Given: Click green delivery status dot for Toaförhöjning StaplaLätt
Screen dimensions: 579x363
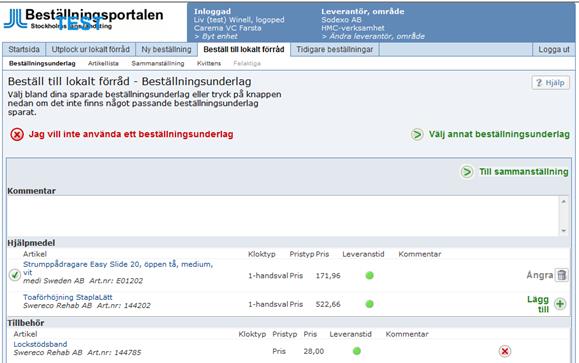Looking at the screenshot, I should pyautogui.click(x=369, y=304).
